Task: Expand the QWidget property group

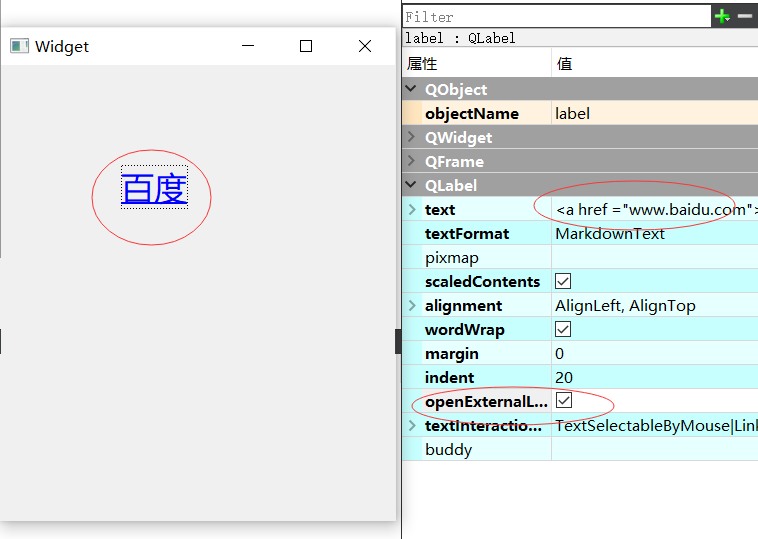Action: click(411, 137)
